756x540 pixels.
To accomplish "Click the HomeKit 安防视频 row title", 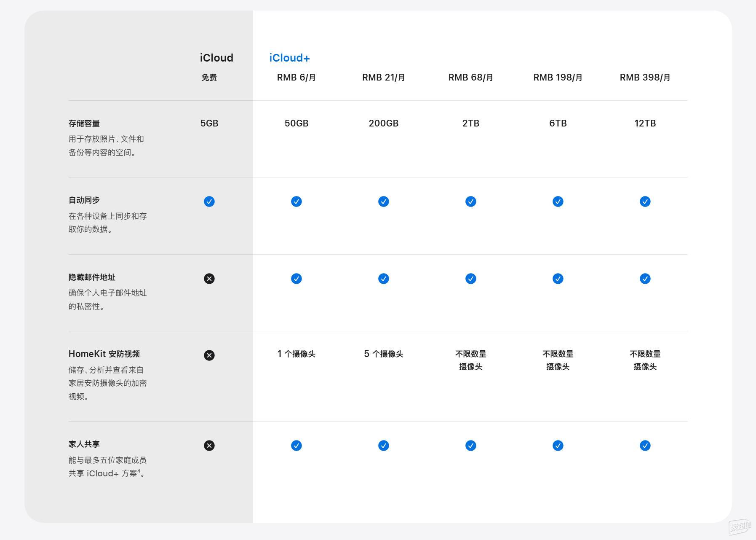I will [x=104, y=354].
